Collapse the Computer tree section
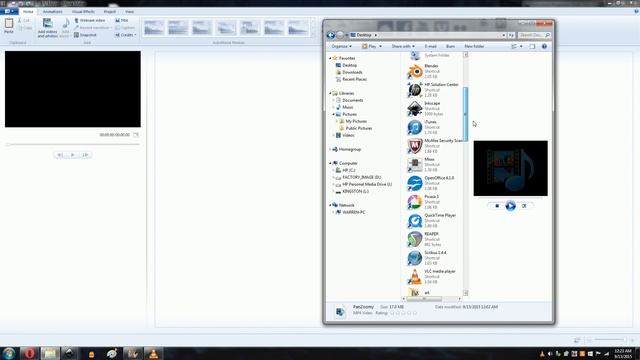The image size is (640, 360). pyautogui.click(x=330, y=163)
